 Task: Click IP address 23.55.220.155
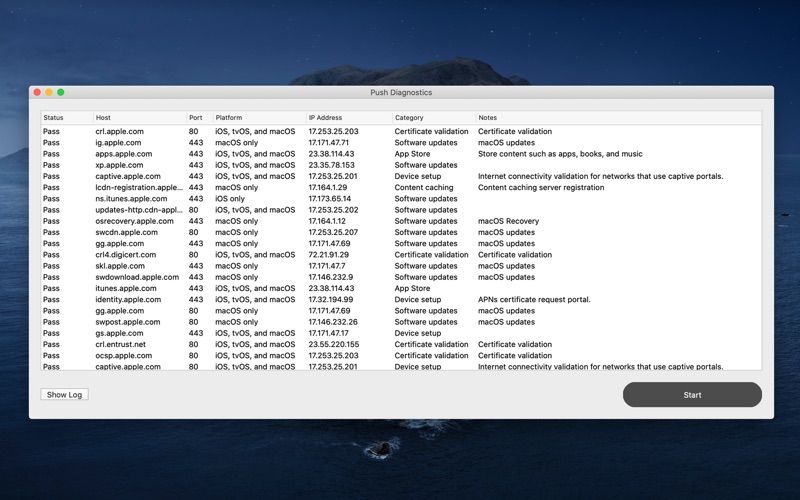click(x=334, y=344)
